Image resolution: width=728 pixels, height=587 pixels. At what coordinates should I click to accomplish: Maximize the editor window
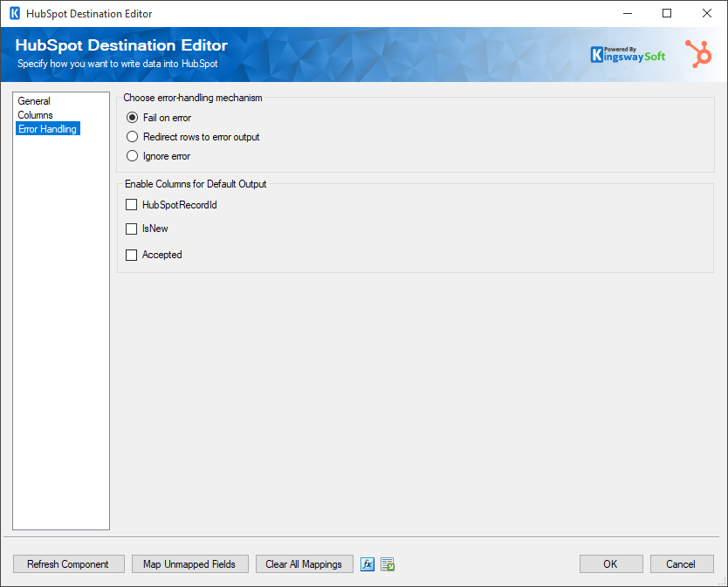(x=669, y=13)
